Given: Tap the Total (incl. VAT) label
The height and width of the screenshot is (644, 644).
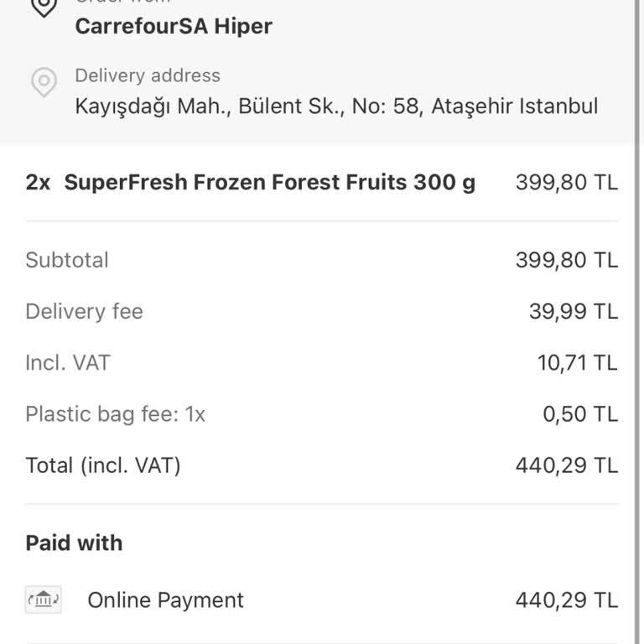Looking at the screenshot, I should point(103,465).
